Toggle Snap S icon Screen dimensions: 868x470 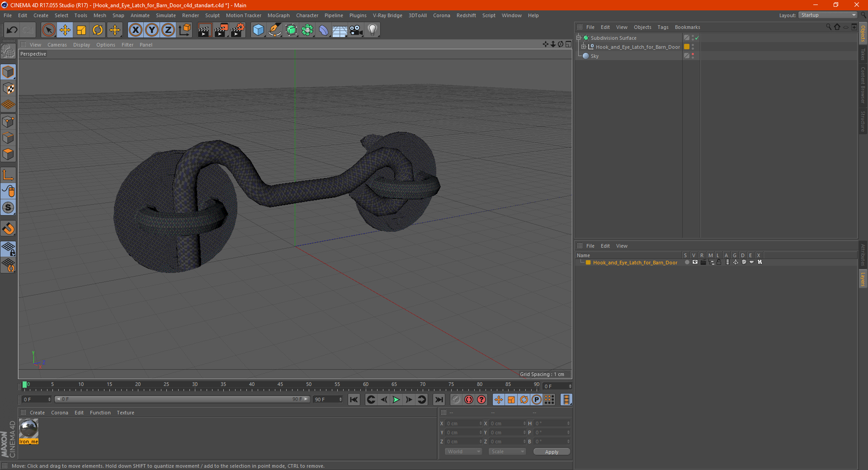pyautogui.click(x=8, y=207)
